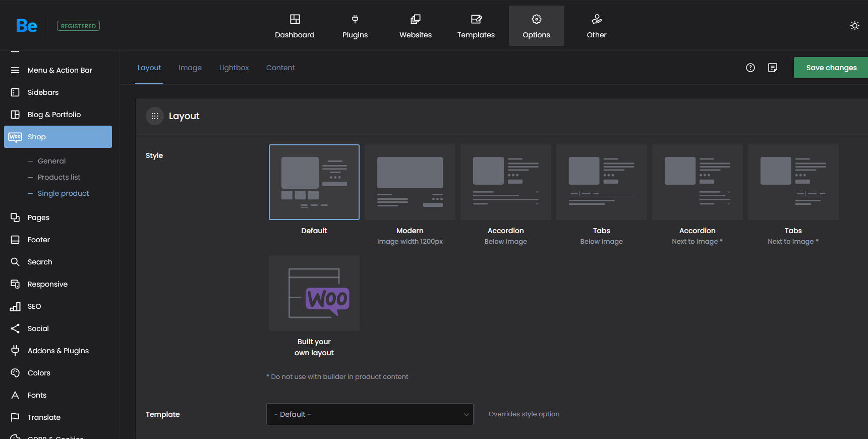Open Addons & Plugins settings
This screenshot has width=868, height=439.
(x=58, y=351)
